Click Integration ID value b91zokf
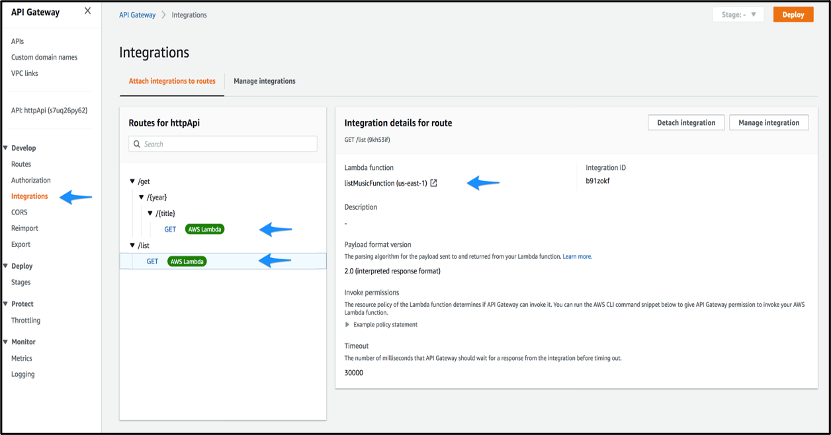Screen dimensions: 831x435 pyautogui.click(x=597, y=181)
